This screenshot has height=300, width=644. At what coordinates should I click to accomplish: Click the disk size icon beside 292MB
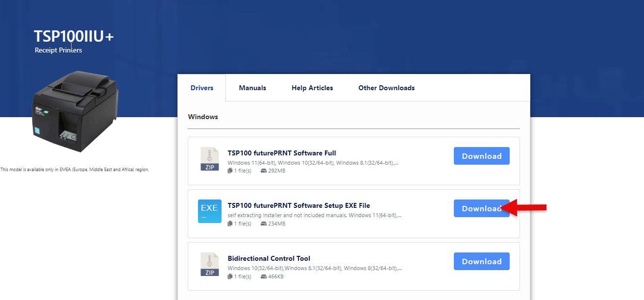pyautogui.click(x=264, y=171)
